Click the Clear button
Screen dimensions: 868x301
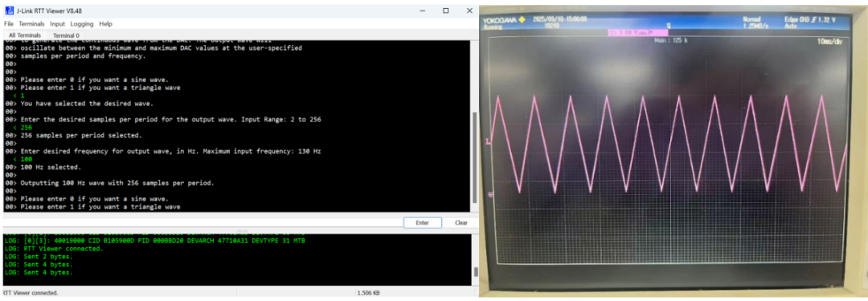(461, 223)
